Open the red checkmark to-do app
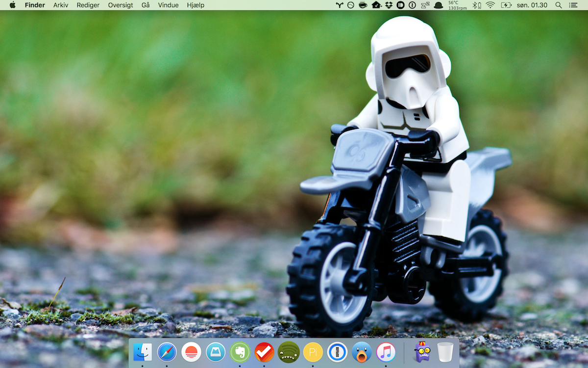Viewport: 588px width, 368px height. point(264,352)
